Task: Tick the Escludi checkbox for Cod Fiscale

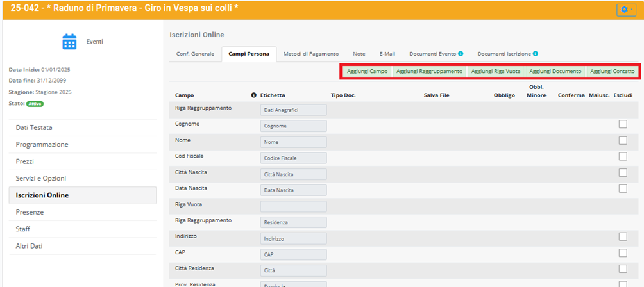Action: (x=623, y=156)
